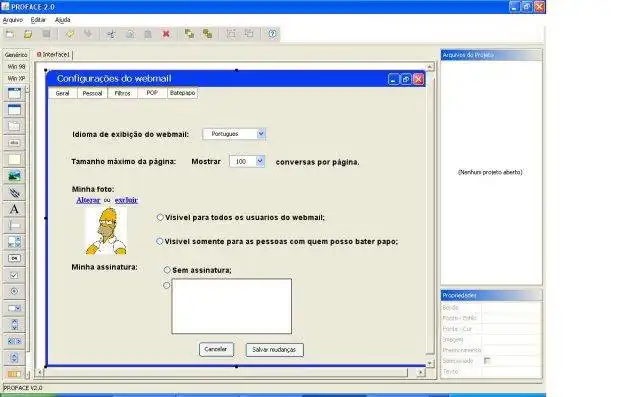Switch to the Filtros tab
Viewport: 640px width, 397px height.
[x=122, y=93]
